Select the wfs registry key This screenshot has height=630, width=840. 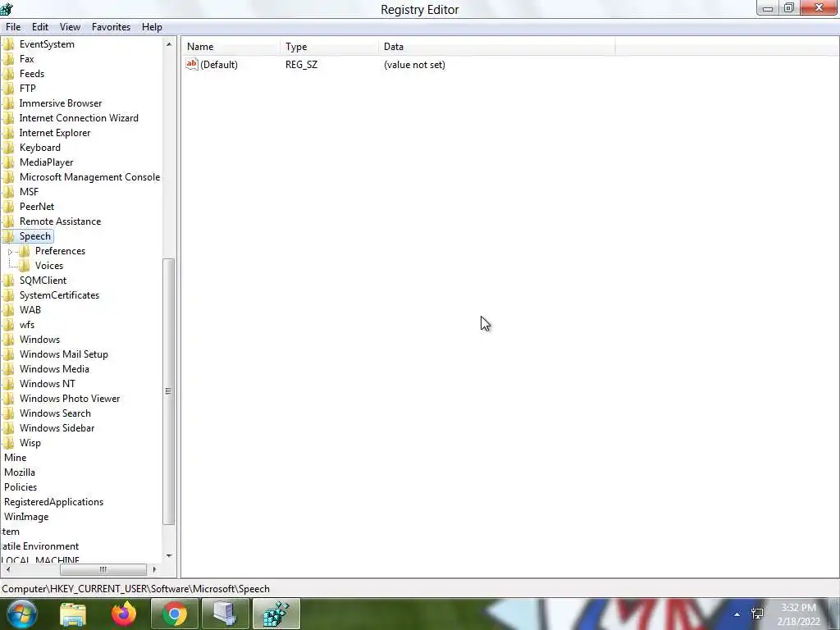[27, 325]
